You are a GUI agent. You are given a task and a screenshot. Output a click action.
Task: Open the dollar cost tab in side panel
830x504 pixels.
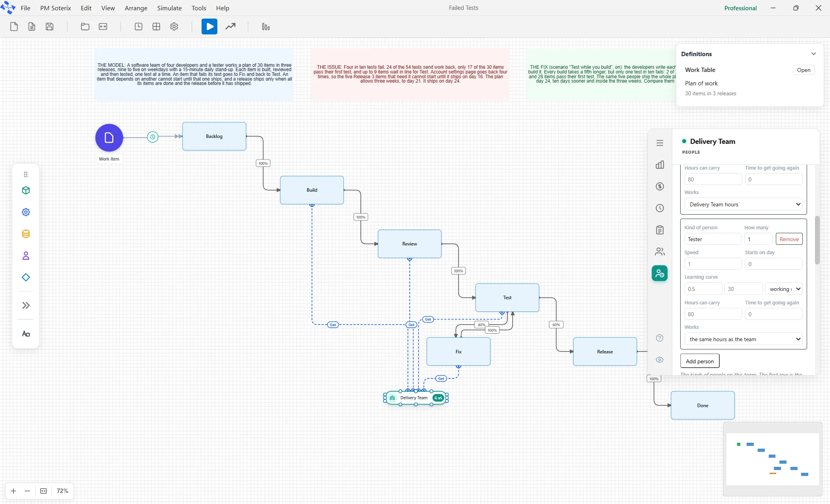[660, 187]
